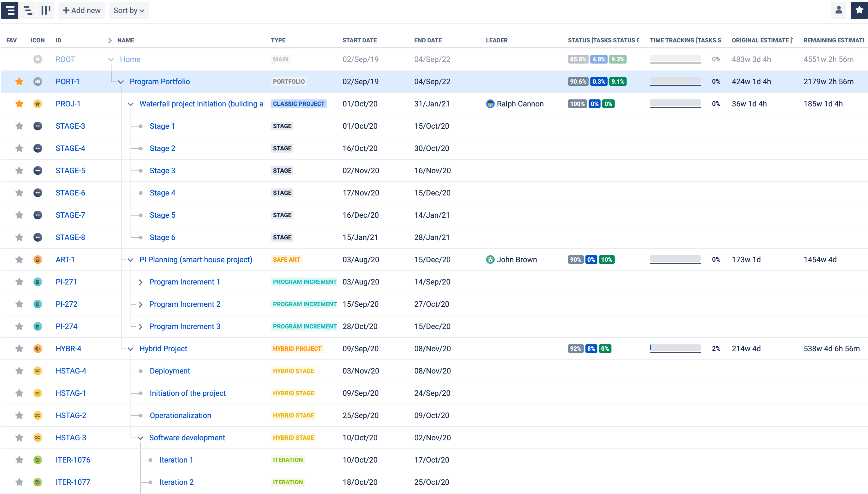Switch to the list view icon
The height and width of the screenshot is (494, 868).
10,10
